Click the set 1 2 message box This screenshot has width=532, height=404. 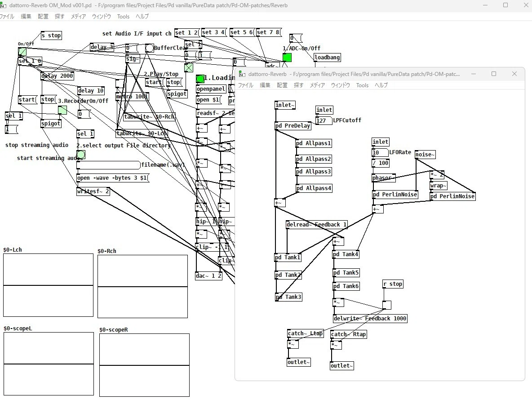point(187,32)
